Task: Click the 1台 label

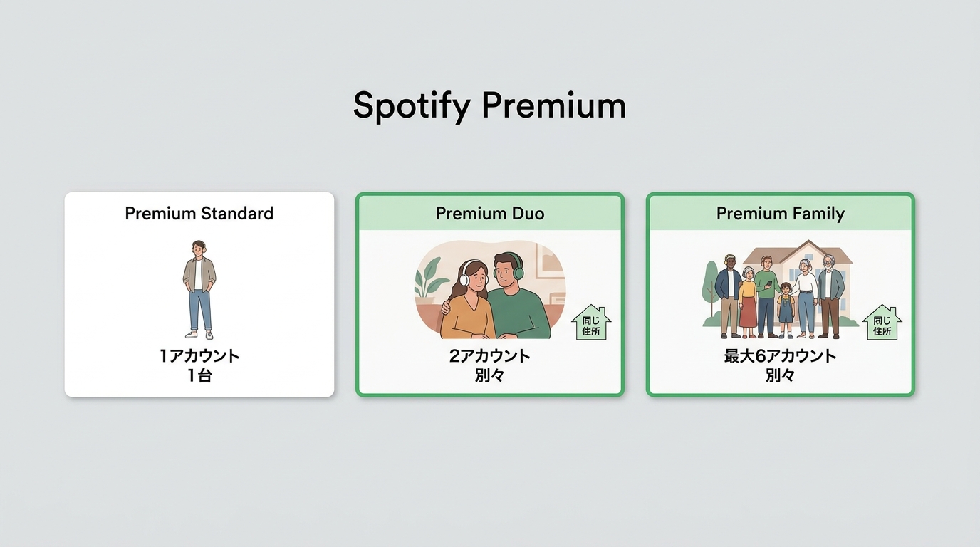Action: (x=199, y=375)
